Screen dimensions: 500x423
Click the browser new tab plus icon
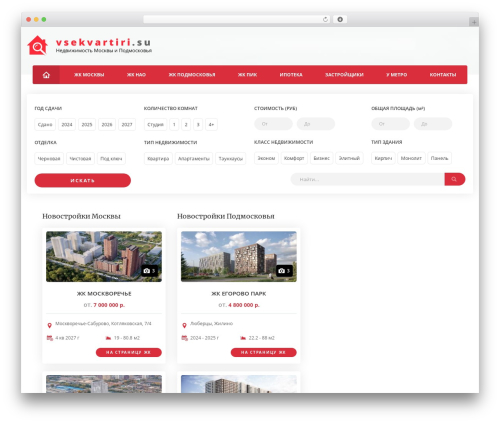[x=474, y=22]
